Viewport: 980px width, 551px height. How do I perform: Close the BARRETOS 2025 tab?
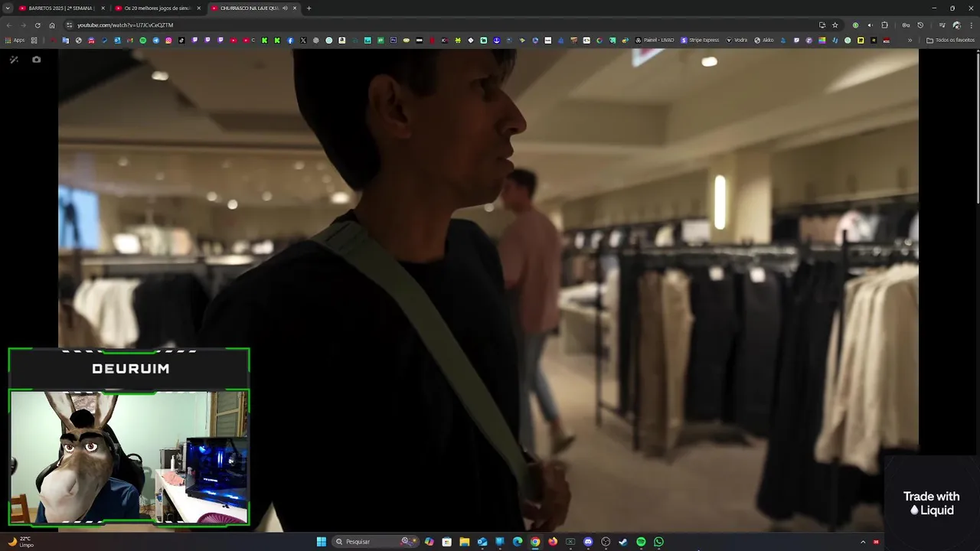pyautogui.click(x=103, y=8)
